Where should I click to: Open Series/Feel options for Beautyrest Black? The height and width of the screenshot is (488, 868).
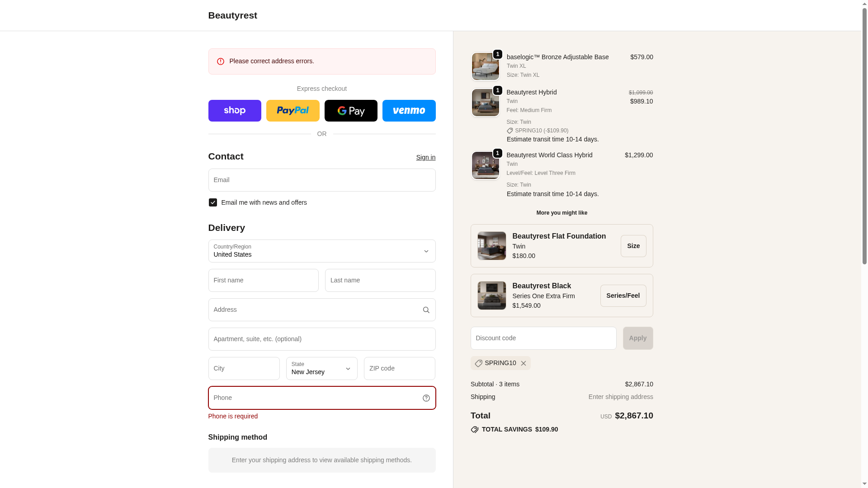tap(623, 296)
